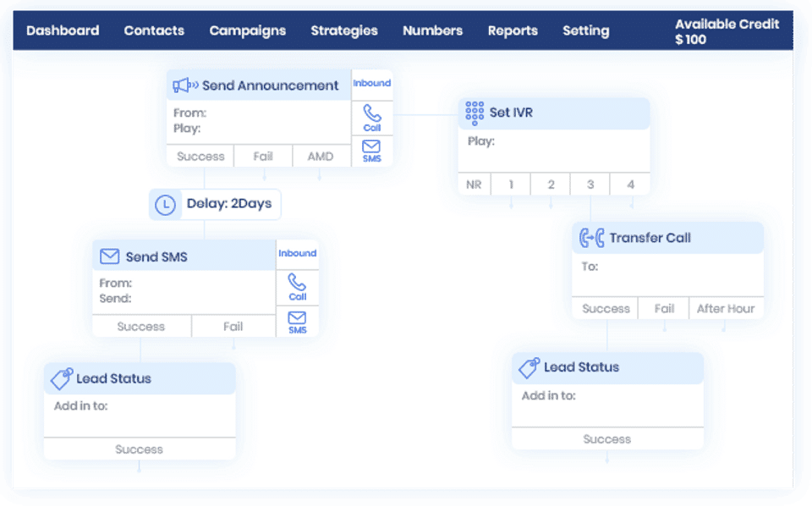The image size is (812, 518).
Task: Click the Play: field in Send Announcement
Action: [x=187, y=129]
